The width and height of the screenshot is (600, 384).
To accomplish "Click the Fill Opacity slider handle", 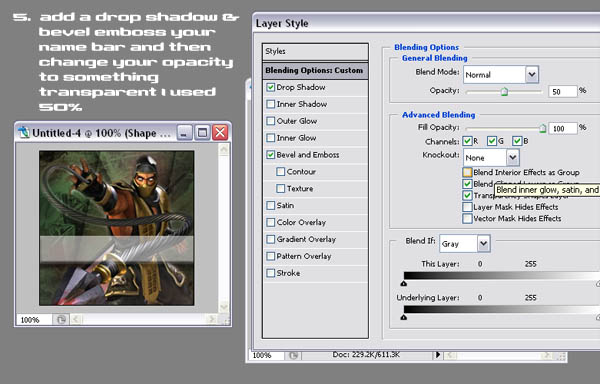I will coord(543,129).
